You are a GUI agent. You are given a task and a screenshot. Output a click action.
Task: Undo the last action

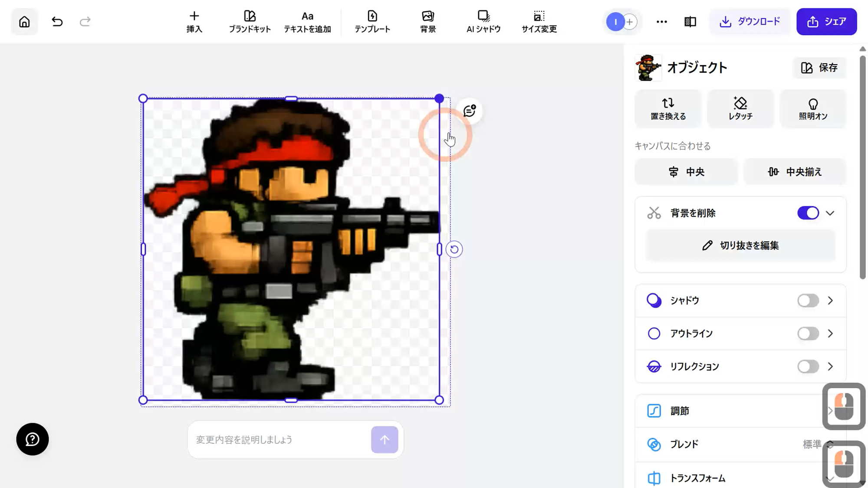[57, 22]
